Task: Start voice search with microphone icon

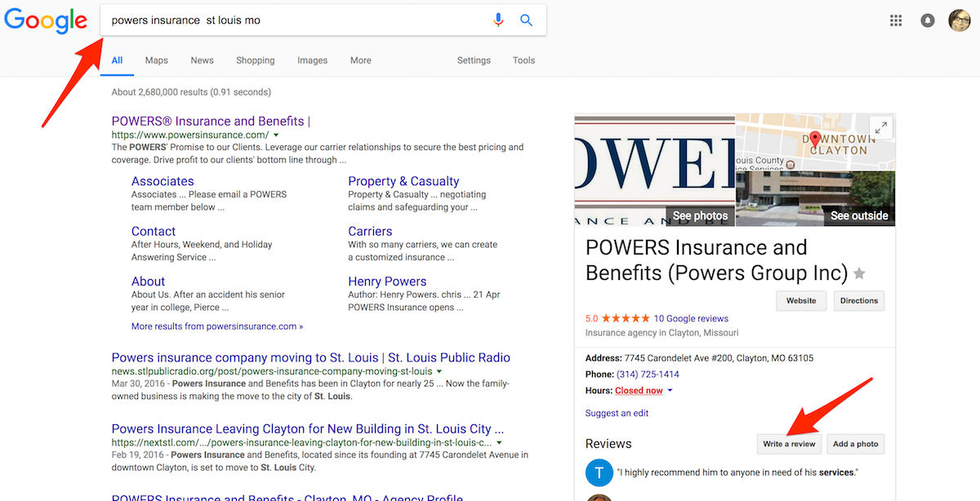Action: pos(498,20)
